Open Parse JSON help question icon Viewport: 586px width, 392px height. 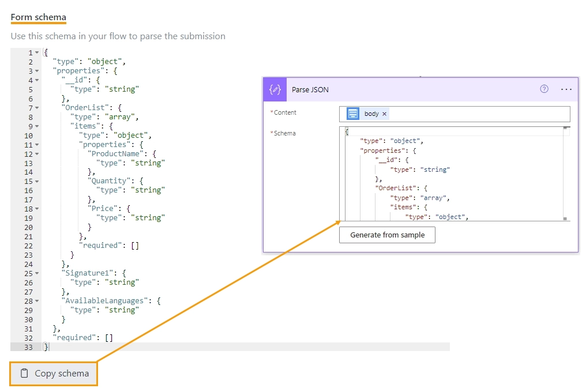click(544, 89)
